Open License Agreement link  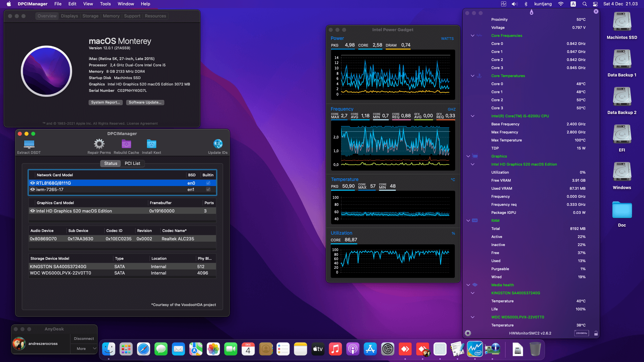(x=142, y=124)
